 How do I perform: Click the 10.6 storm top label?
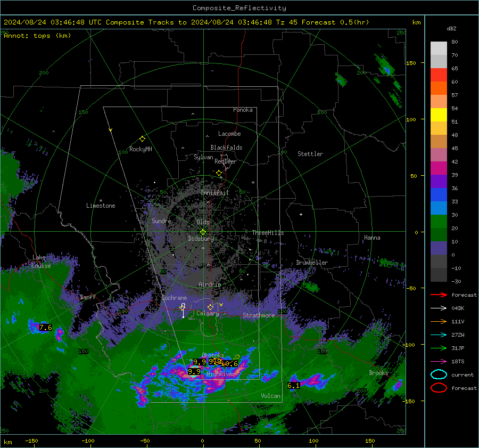tap(229, 364)
